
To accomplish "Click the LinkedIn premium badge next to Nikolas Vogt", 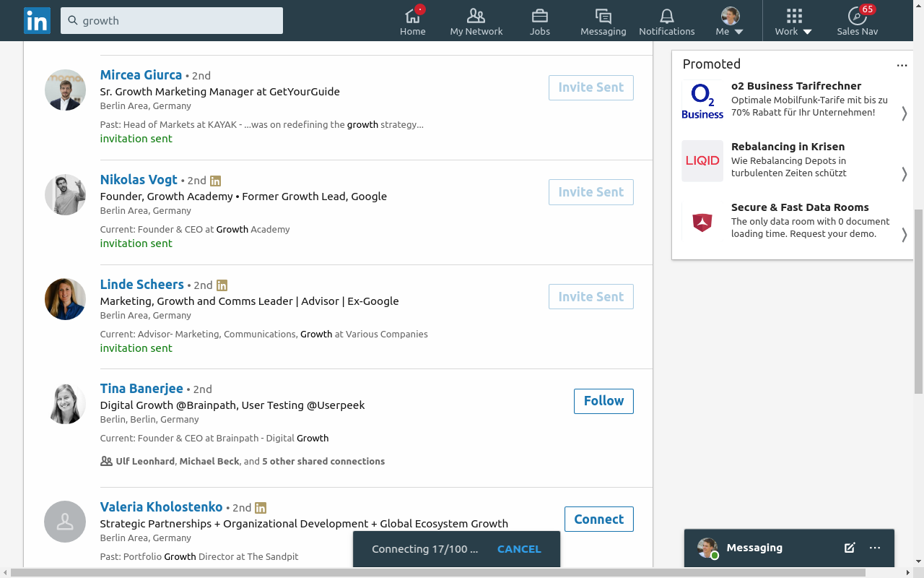I will tap(215, 181).
